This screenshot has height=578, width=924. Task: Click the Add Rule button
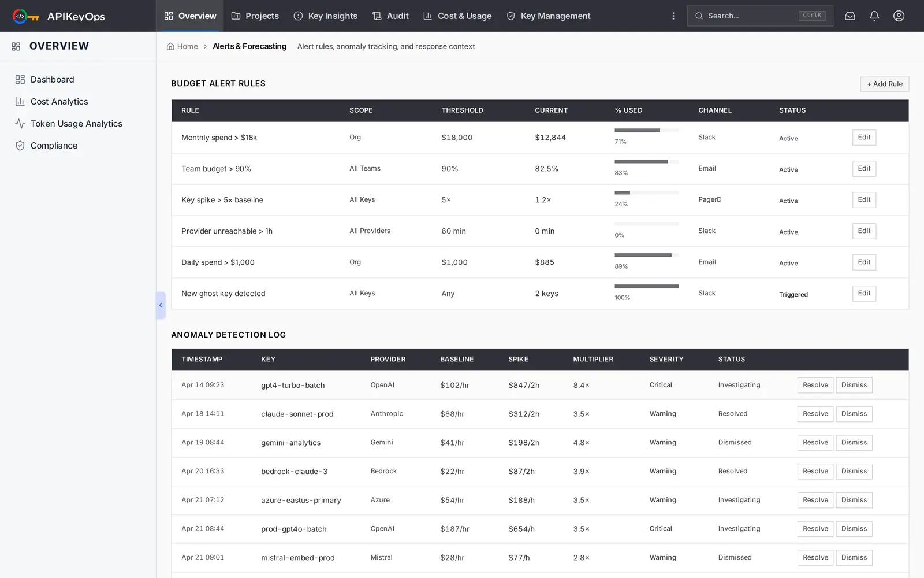885,84
